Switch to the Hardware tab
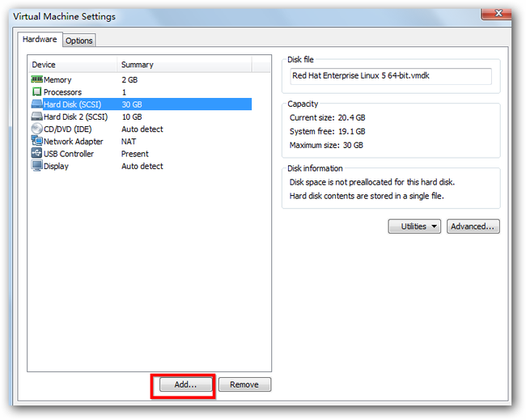 40,40
